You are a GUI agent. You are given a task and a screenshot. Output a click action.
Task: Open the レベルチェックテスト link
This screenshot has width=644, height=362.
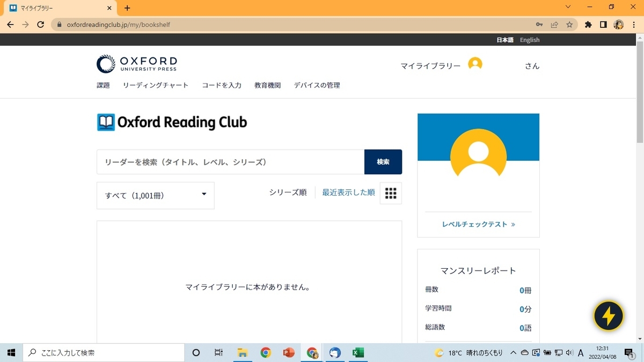(479, 224)
